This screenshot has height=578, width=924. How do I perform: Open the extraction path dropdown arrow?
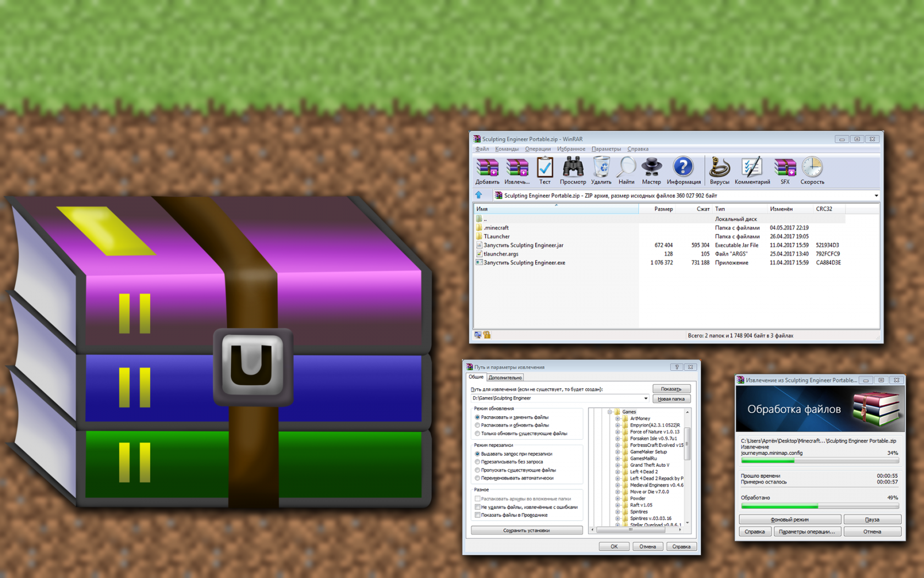[646, 398]
